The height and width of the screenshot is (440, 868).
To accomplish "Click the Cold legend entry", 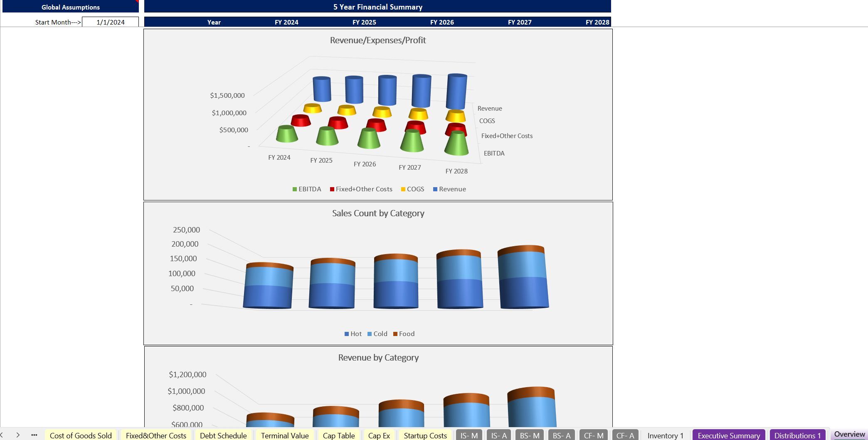I will point(377,334).
